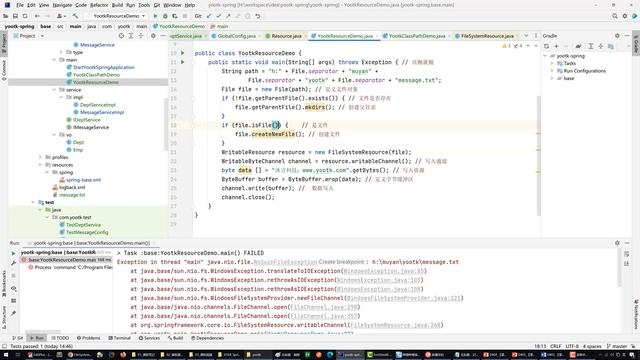Click the Git update project arrow
This screenshot has height=360, width=640.
point(209,16)
